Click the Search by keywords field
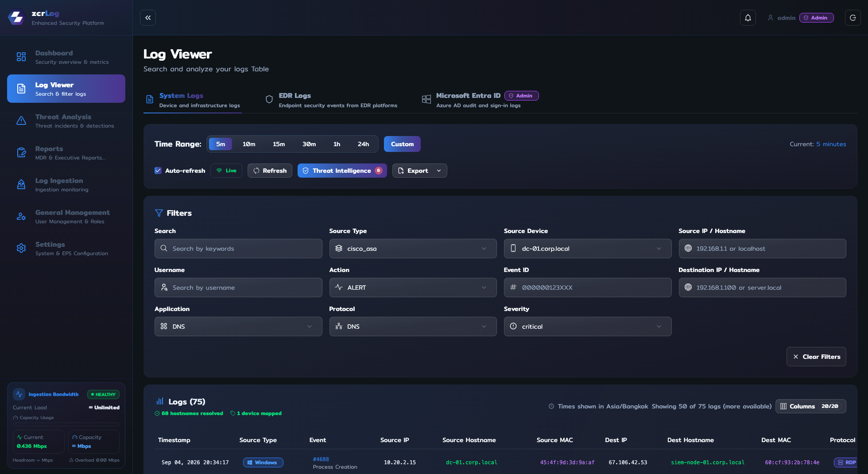 pyautogui.click(x=238, y=249)
